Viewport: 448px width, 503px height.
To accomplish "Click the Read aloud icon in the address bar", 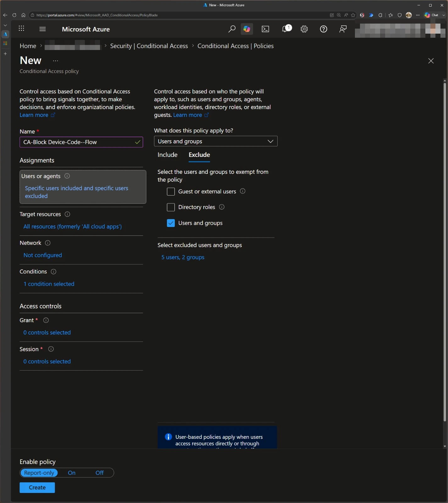I will [346, 15].
